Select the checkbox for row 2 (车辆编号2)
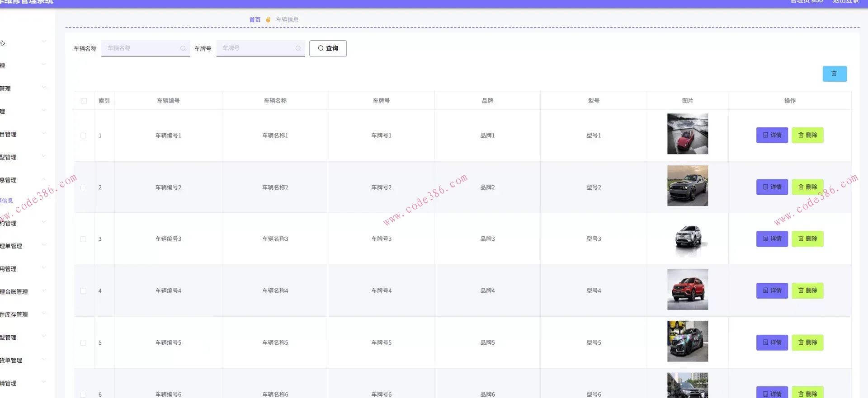The width and height of the screenshot is (868, 398). click(x=83, y=187)
